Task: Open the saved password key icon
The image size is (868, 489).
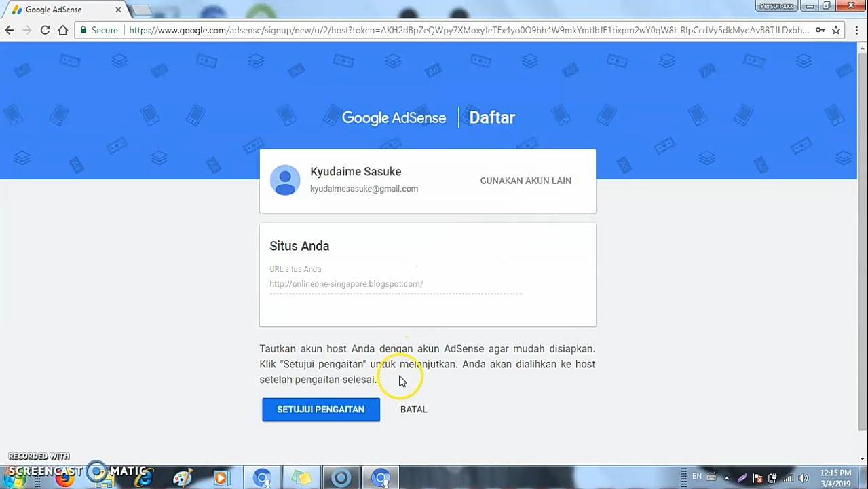Action: pyautogui.click(x=820, y=30)
